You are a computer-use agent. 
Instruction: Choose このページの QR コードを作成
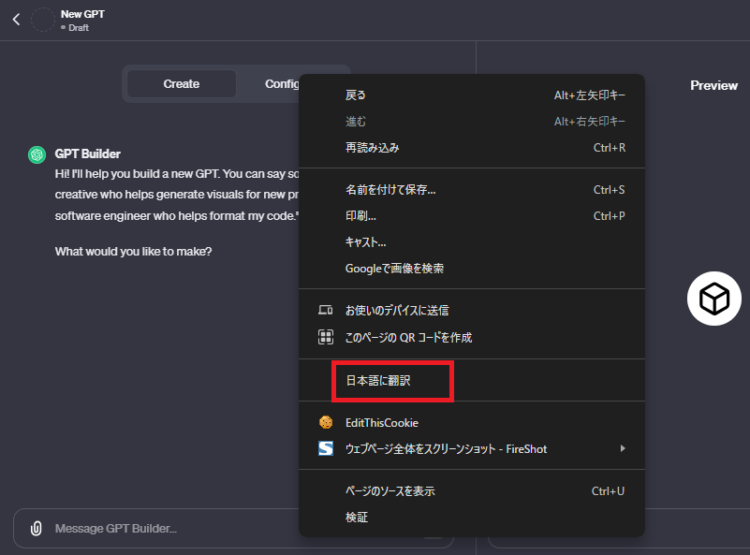(472, 337)
